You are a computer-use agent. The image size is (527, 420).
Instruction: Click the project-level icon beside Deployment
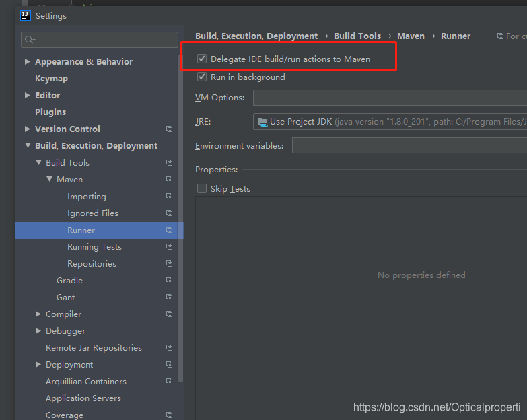tap(170, 365)
